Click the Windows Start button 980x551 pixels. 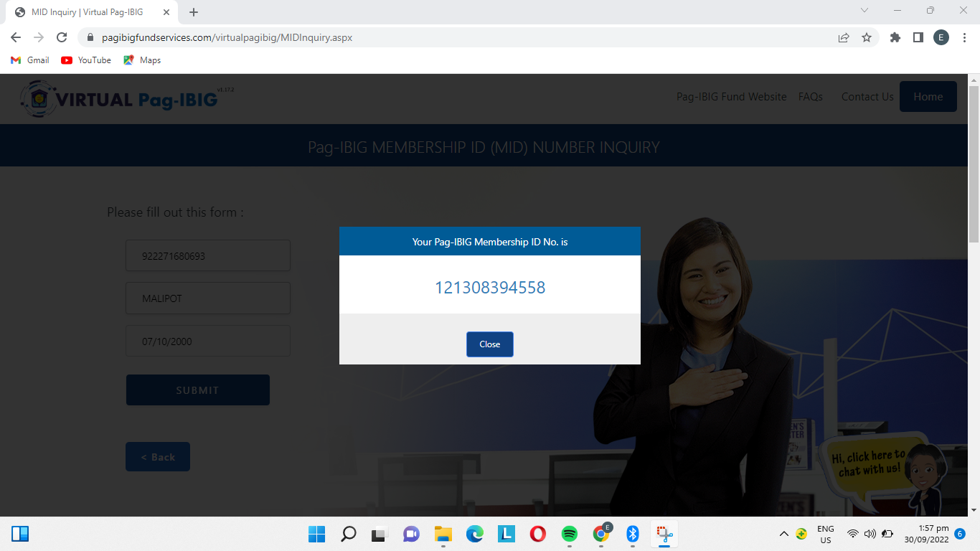[x=316, y=534]
